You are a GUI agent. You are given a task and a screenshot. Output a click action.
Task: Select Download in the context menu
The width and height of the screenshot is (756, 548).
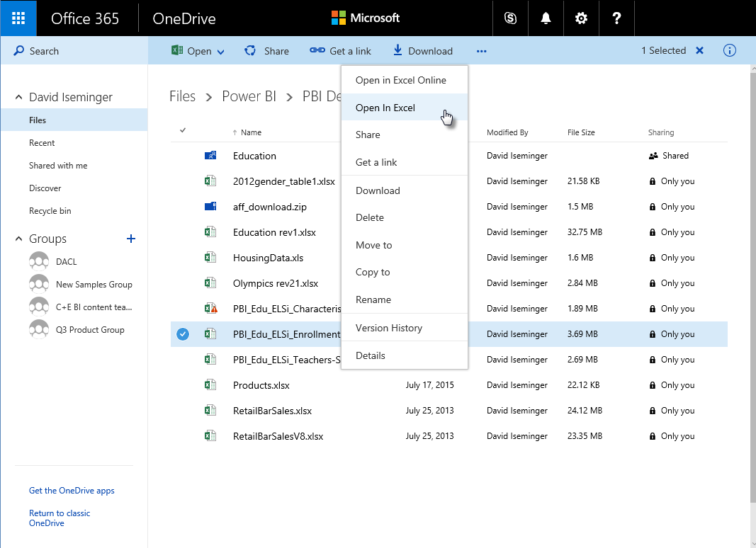tap(405, 190)
